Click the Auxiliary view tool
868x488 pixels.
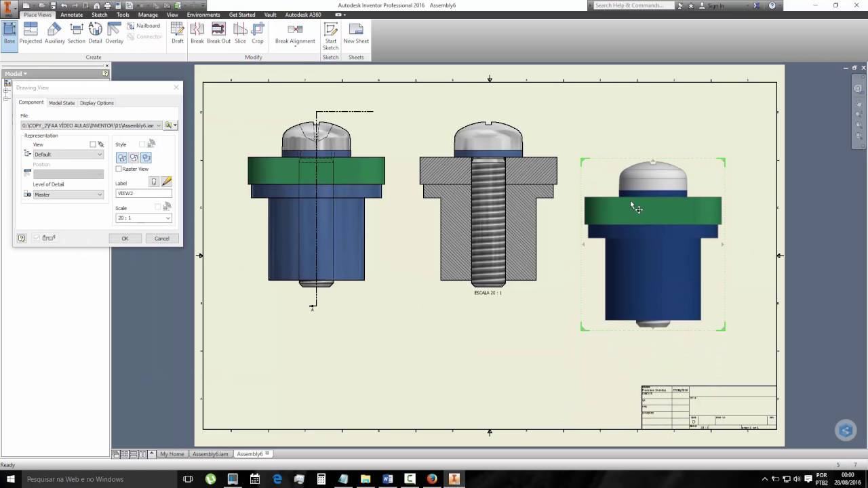[55, 33]
